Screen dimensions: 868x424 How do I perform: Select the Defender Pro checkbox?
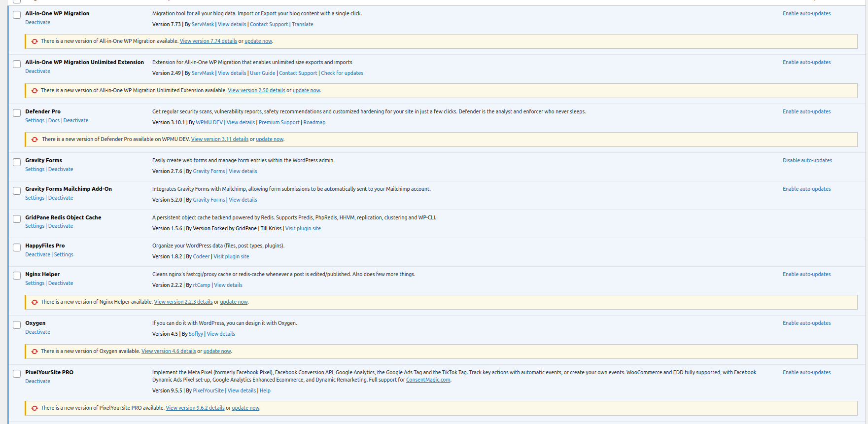point(17,113)
